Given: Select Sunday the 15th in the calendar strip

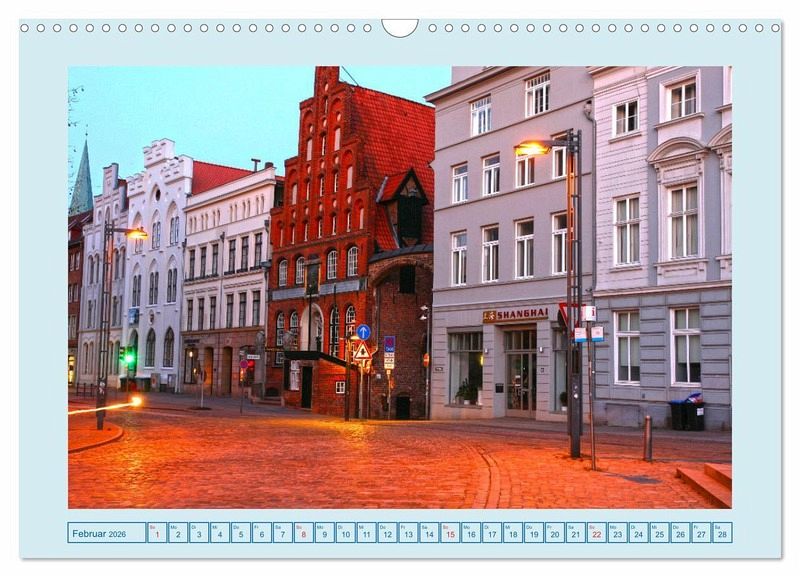Looking at the screenshot, I should pyautogui.click(x=450, y=532).
